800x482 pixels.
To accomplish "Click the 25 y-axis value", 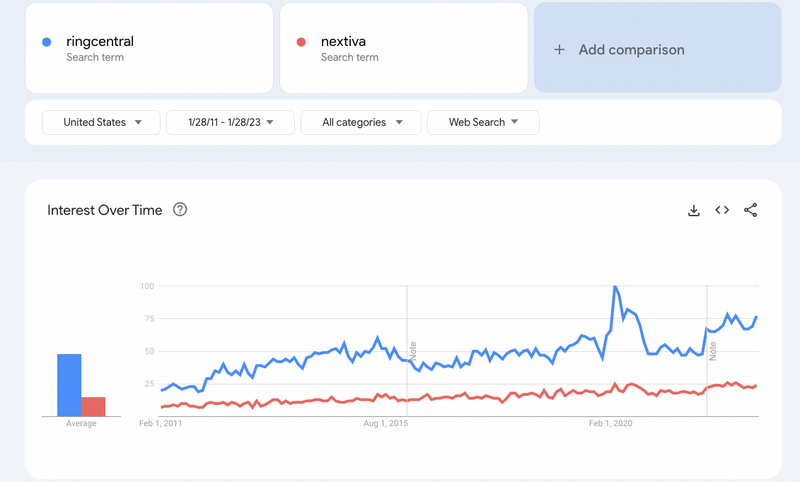I will coord(149,384).
